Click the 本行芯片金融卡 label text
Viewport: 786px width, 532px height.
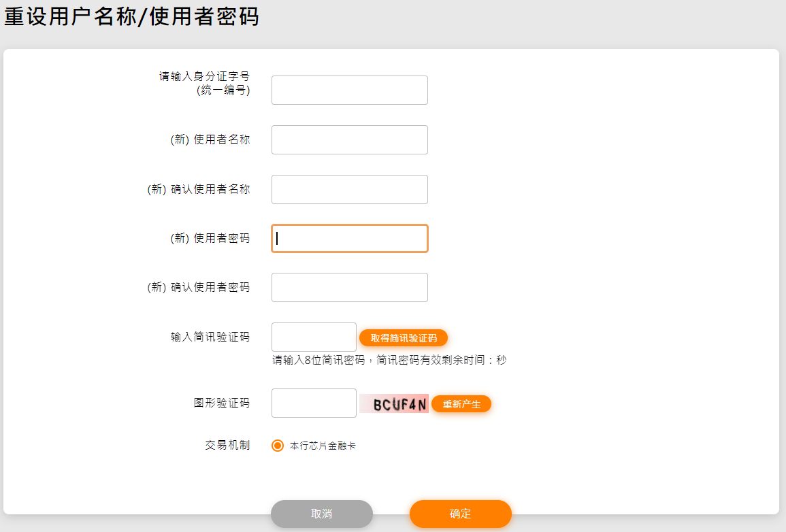pyautogui.click(x=323, y=446)
